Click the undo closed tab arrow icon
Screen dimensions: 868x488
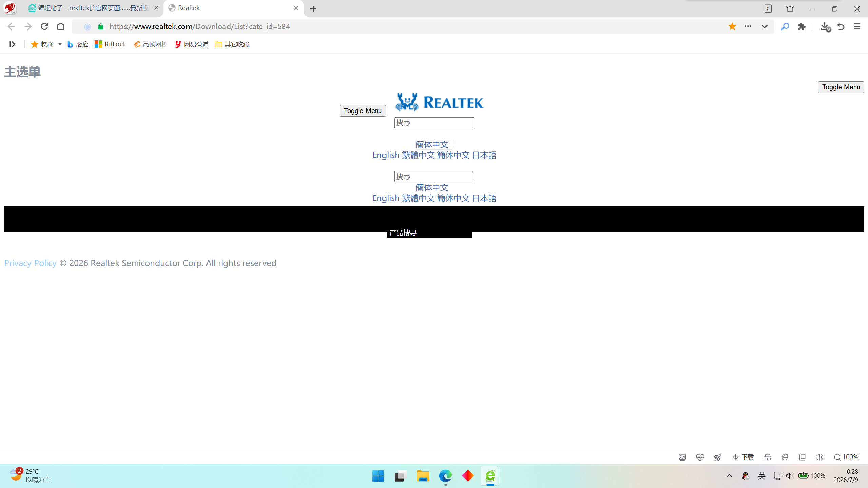coord(841,26)
